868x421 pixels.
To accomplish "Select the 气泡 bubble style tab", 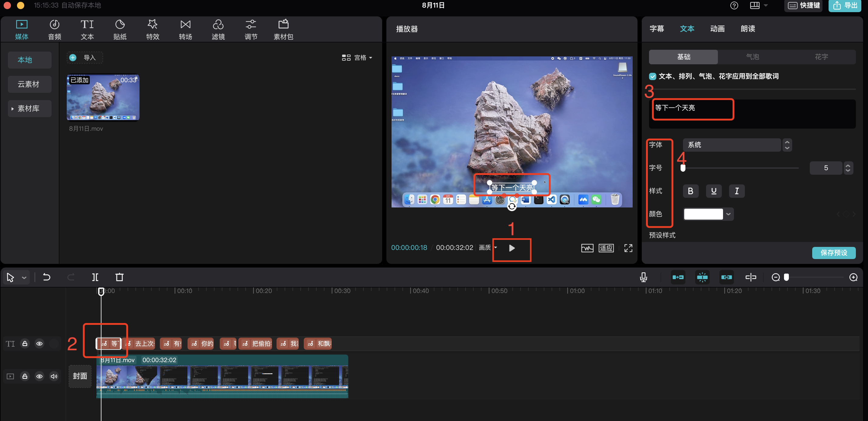I will tap(752, 57).
